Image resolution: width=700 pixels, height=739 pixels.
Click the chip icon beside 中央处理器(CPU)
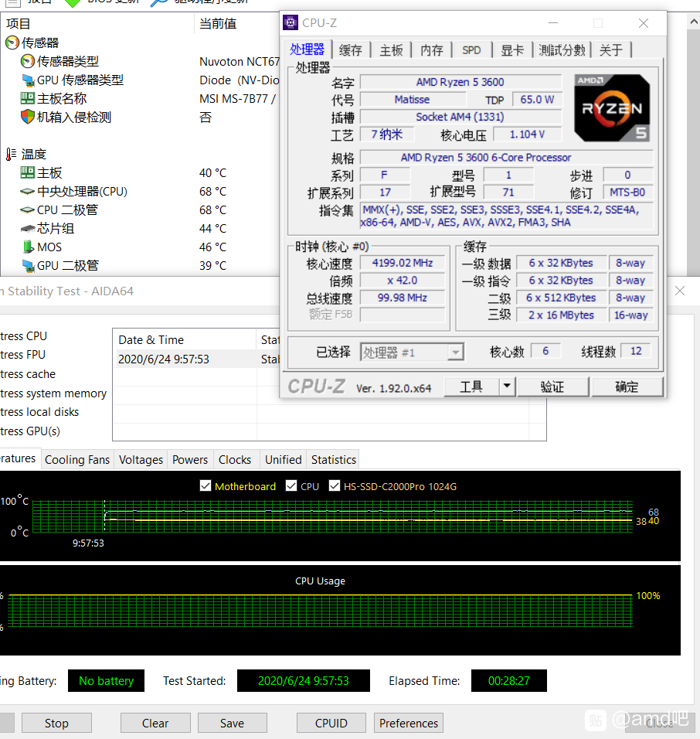(x=28, y=192)
